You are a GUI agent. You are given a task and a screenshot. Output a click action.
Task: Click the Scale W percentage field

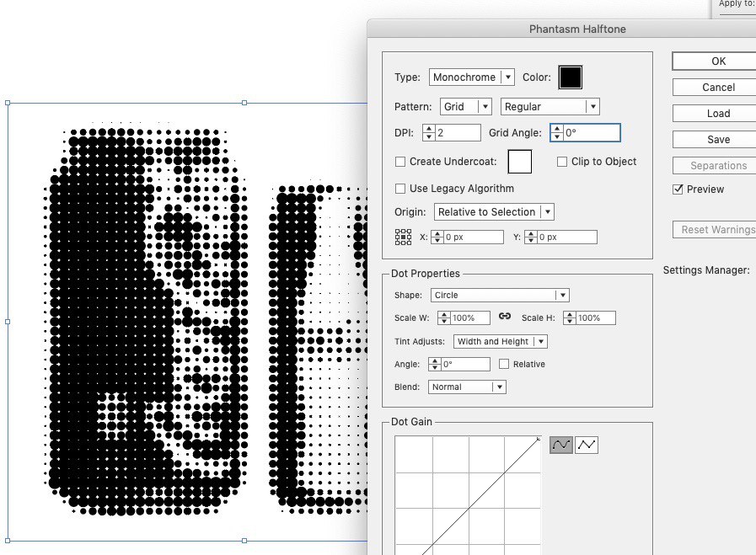pyautogui.click(x=470, y=318)
